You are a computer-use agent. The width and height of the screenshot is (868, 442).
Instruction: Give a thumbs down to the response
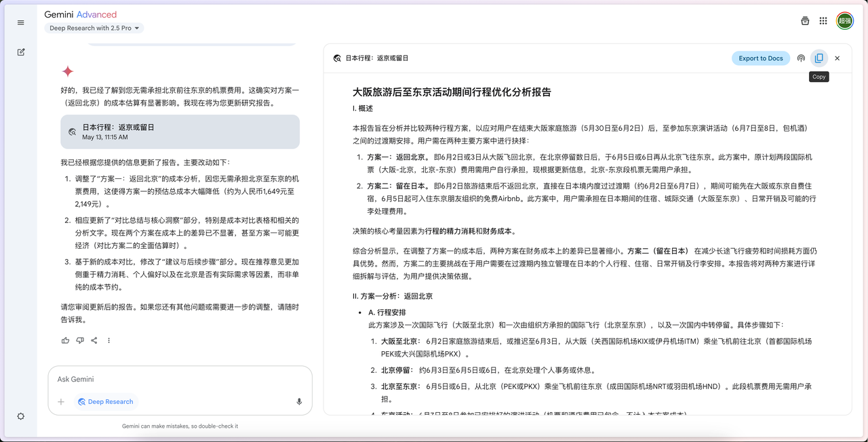click(79, 340)
